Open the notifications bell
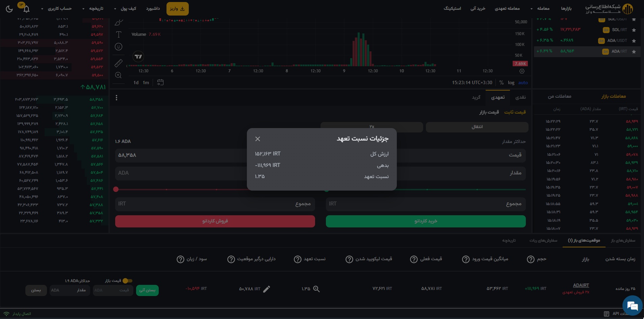Viewport: 644px width, 319px height. [26, 9]
